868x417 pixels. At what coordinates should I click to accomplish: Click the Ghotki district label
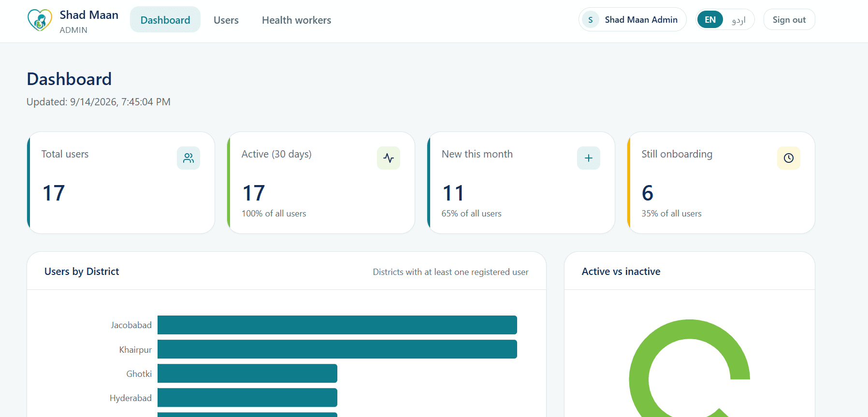pyautogui.click(x=139, y=374)
